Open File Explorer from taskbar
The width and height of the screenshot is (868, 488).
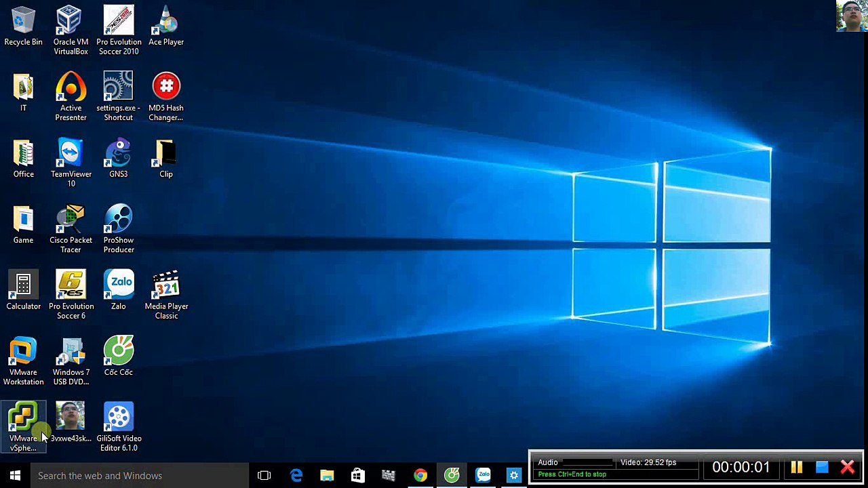pos(327,476)
